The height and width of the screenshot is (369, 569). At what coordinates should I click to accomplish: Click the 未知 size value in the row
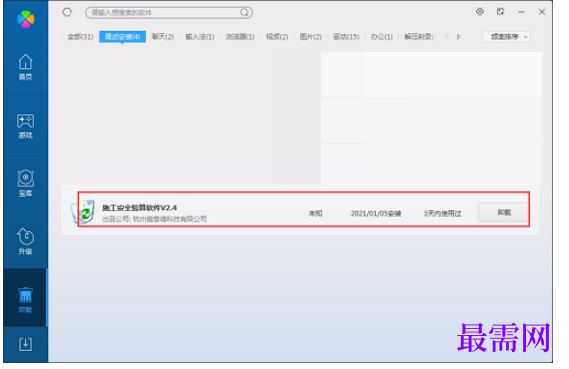(315, 213)
